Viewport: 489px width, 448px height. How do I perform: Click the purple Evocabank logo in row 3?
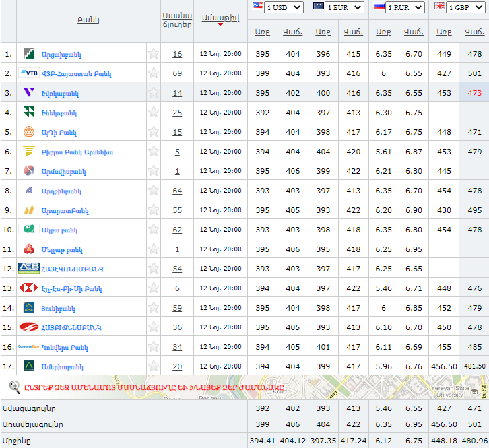click(x=29, y=93)
